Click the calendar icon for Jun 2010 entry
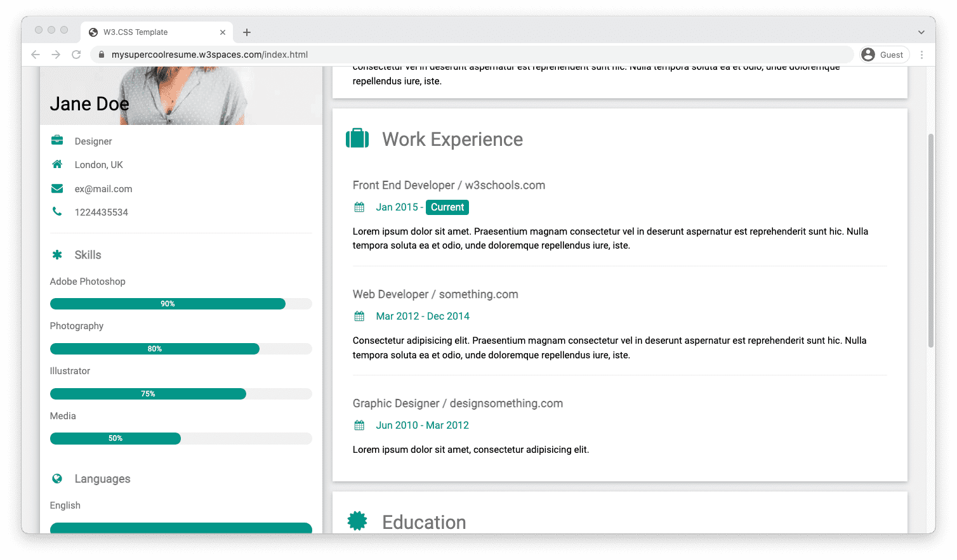Image resolution: width=957 pixels, height=560 pixels. tap(359, 425)
